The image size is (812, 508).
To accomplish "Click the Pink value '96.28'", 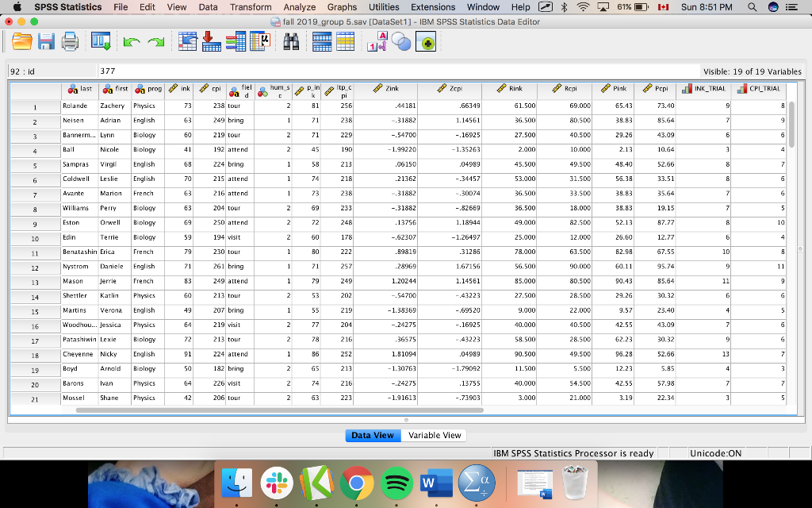I will pos(613,355).
